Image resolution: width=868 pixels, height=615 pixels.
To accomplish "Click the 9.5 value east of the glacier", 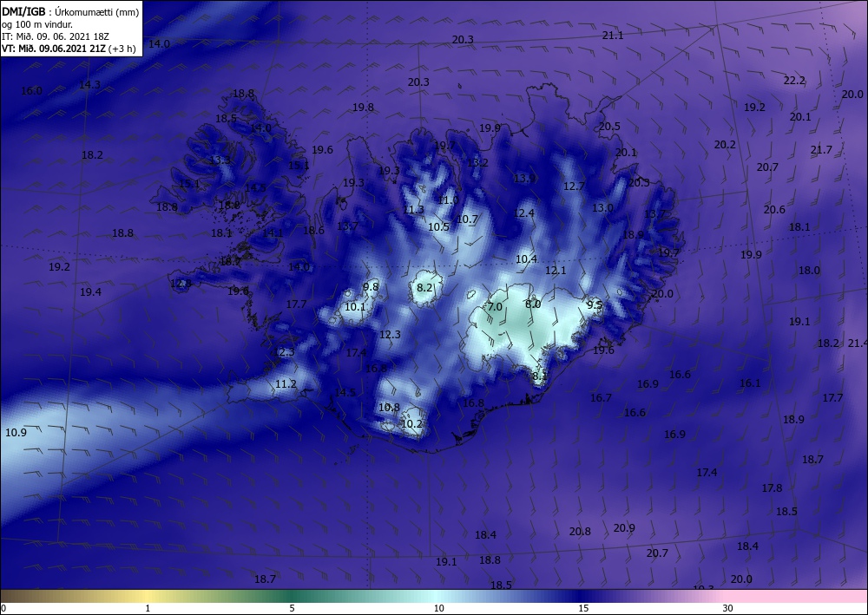I will [595, 304].
